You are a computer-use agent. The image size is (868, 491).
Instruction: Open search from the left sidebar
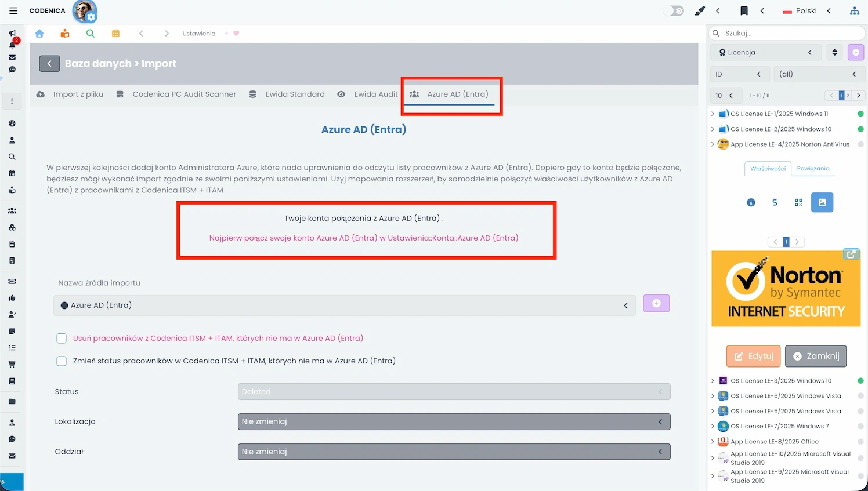pos(12,156)
